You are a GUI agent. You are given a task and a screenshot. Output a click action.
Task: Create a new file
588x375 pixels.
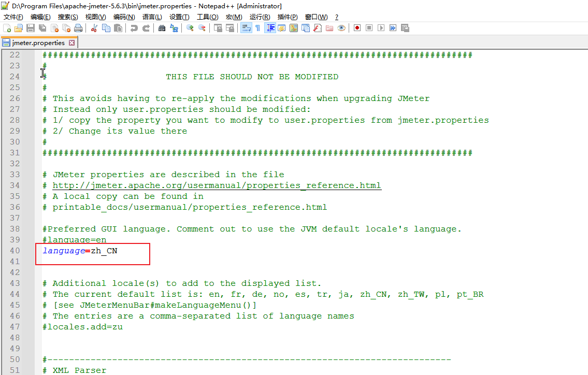click(6, 28)
